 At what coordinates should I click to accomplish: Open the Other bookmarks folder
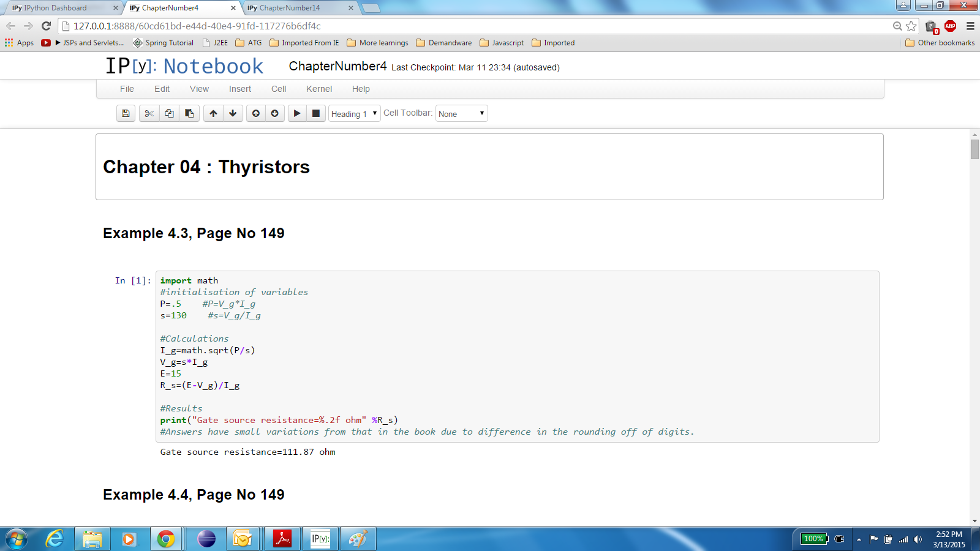[x=940, y=43]
